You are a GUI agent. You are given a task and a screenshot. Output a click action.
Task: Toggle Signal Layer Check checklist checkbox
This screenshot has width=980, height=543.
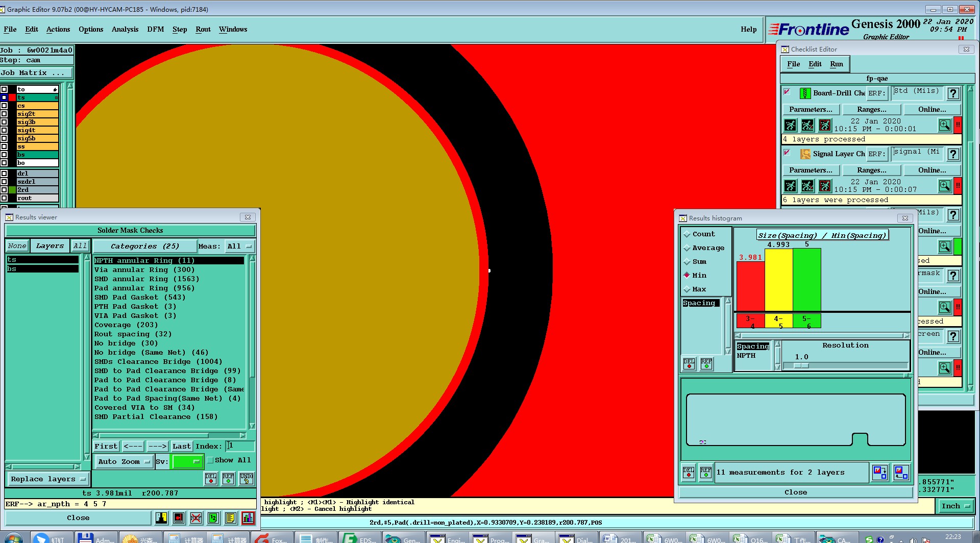(x=787, y=153)
